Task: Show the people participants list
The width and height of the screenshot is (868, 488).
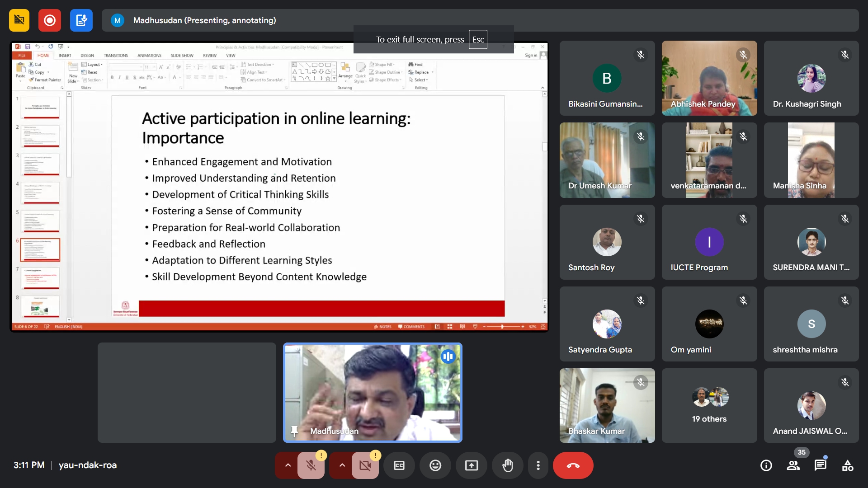Action: click(793, 465)
